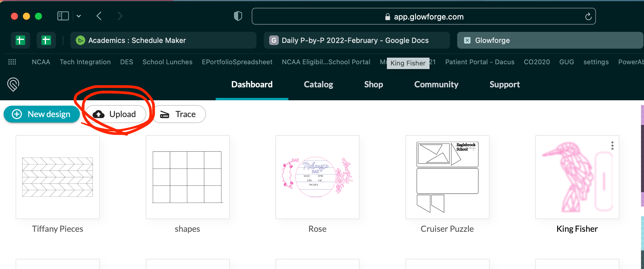Screen dimensions: 644x269
Task: Click the privacy shield icon
Action: click(x=238, y=16)
